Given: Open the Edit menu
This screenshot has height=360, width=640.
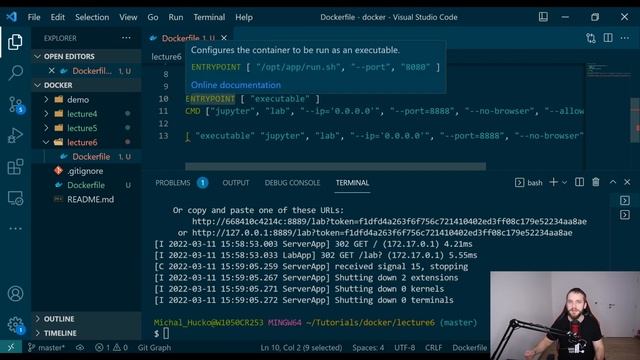Looking at the screenshot, I should tap(58, 17).
